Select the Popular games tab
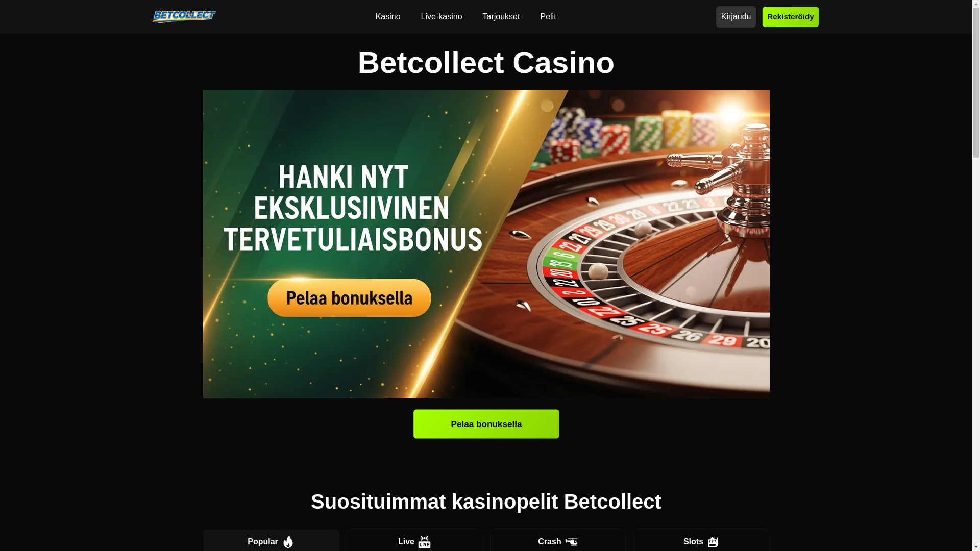 [271, 541]
